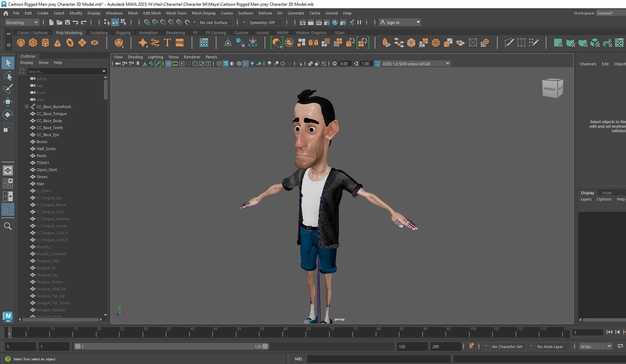The image size is (626, 364).
Task: Select the Lasso selection tool
Action: pos(7,76)
